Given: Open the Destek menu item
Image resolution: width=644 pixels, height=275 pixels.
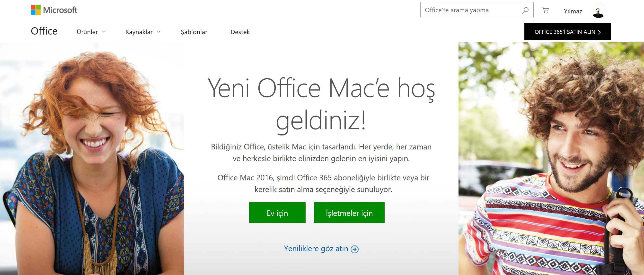Looking at the screenshot, I should [x=240, y=32].
